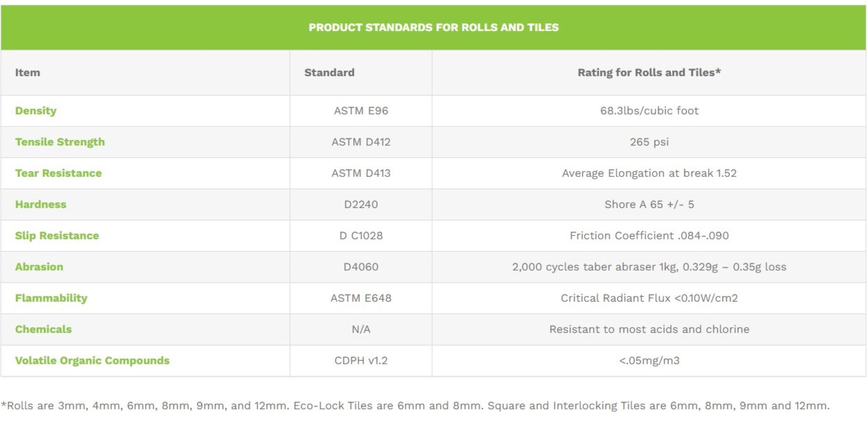Select the Flammability item
This screenshot has width=868, height=424.
[x=51, y=298]
